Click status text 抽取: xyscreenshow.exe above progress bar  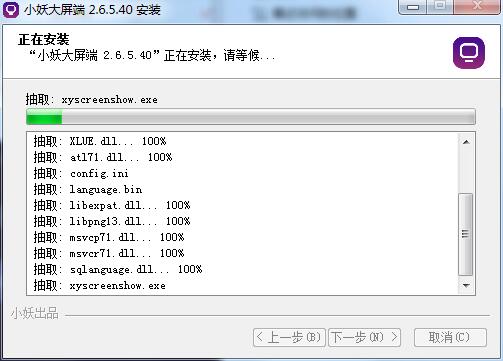pyautogui.click(x=92, y=99)
